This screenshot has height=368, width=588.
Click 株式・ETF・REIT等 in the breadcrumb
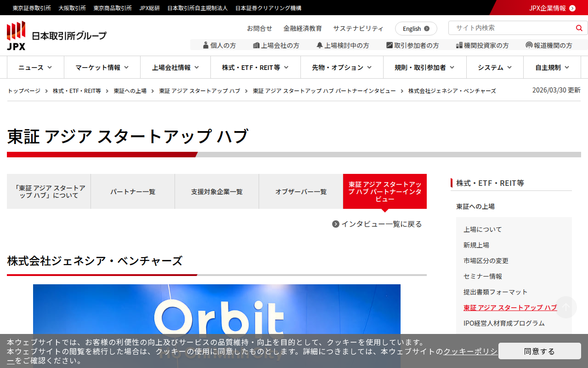tap(77, 91)
